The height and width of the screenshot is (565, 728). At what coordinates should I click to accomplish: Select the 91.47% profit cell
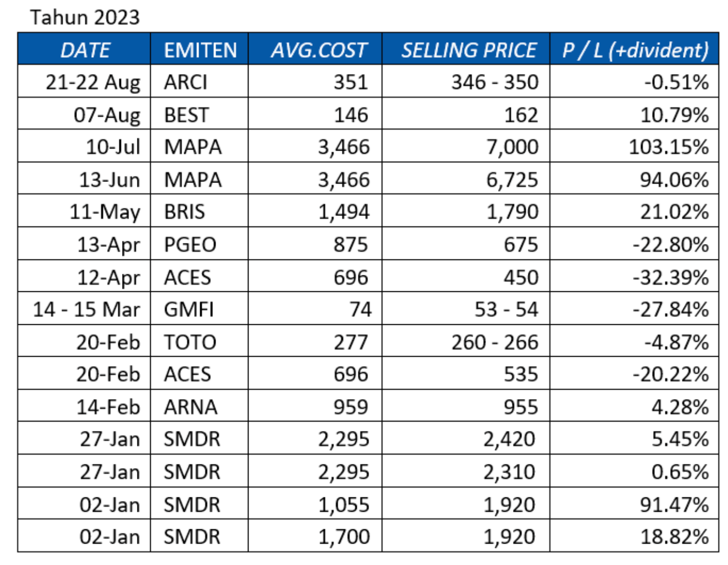pyautogui.click(x=674, y=505)
